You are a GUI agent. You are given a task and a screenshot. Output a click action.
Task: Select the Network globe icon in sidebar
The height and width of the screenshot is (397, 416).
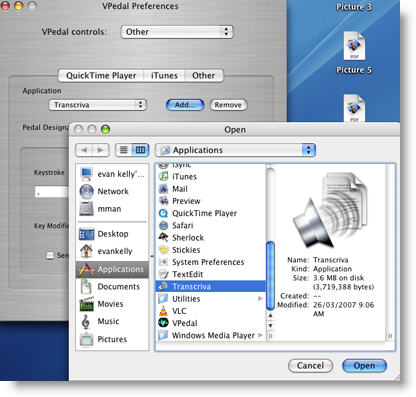(x=87, y=191)
